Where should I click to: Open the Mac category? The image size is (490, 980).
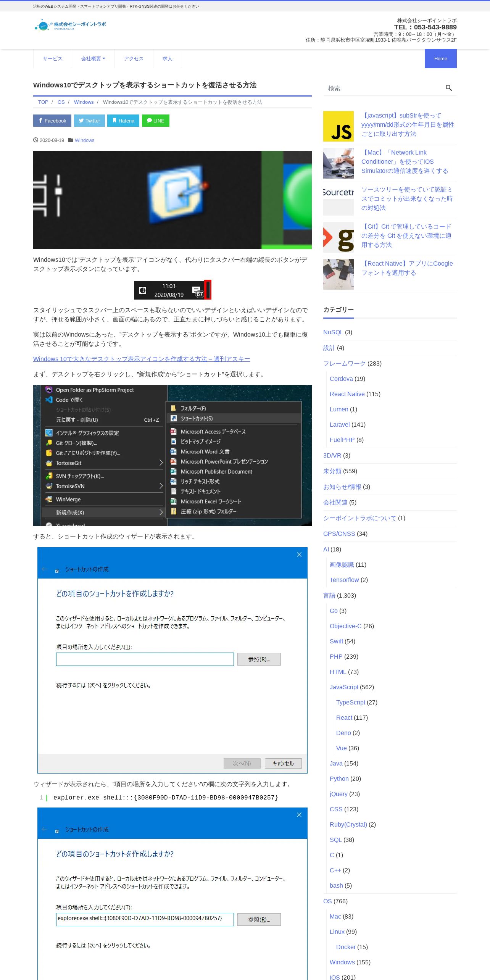(335, 917)
